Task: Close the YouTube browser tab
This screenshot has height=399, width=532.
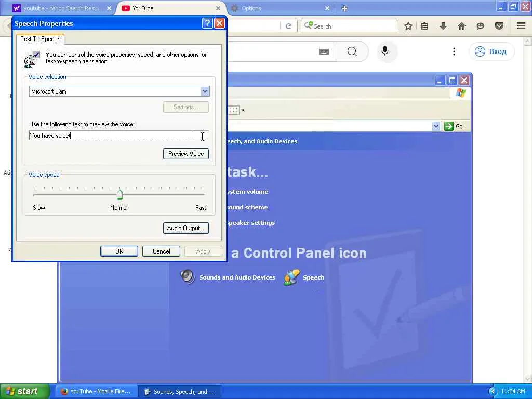Action: (218, 8)
